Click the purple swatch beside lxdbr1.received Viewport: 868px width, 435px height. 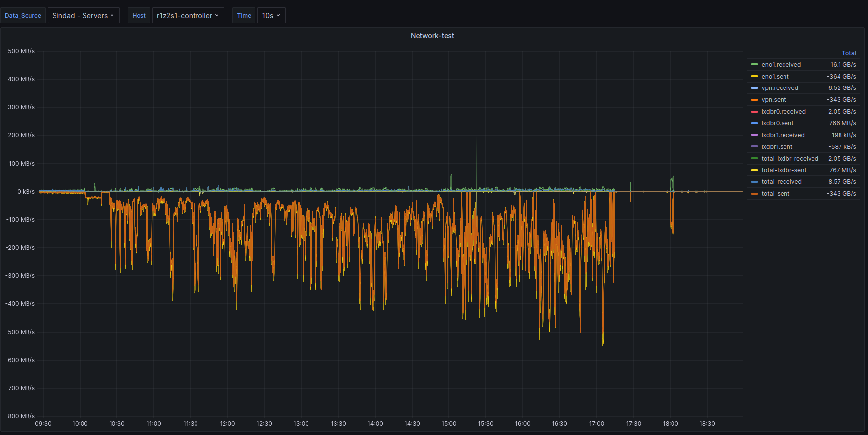click(755, 135)
